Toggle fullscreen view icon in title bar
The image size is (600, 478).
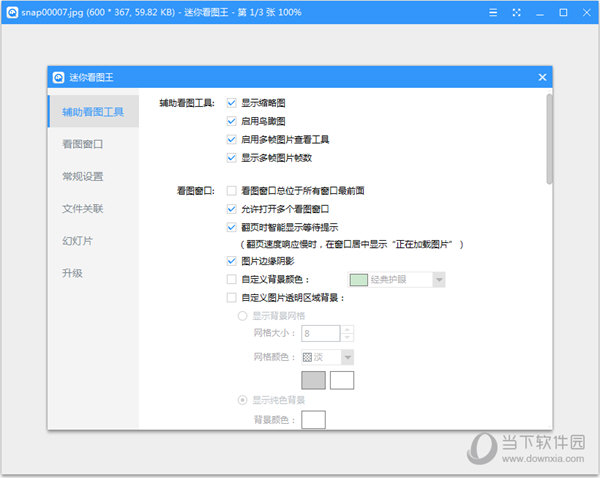click(516, 13)
